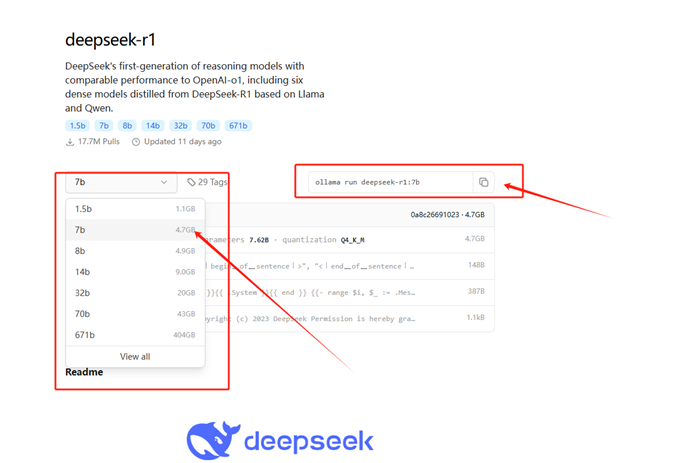
Task: Click the 17.7M Pulls download icon
Action: pyautogui.click(x=70, y=142)
